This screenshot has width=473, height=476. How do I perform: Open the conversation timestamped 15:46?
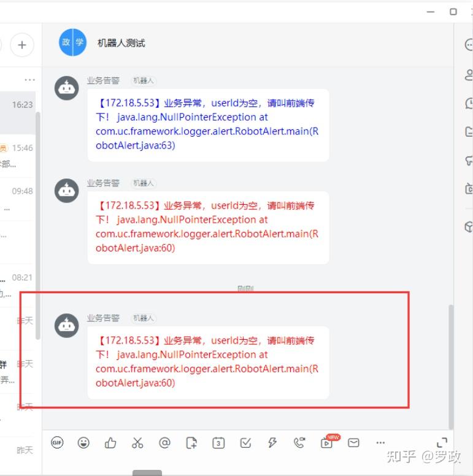(18, 156)
